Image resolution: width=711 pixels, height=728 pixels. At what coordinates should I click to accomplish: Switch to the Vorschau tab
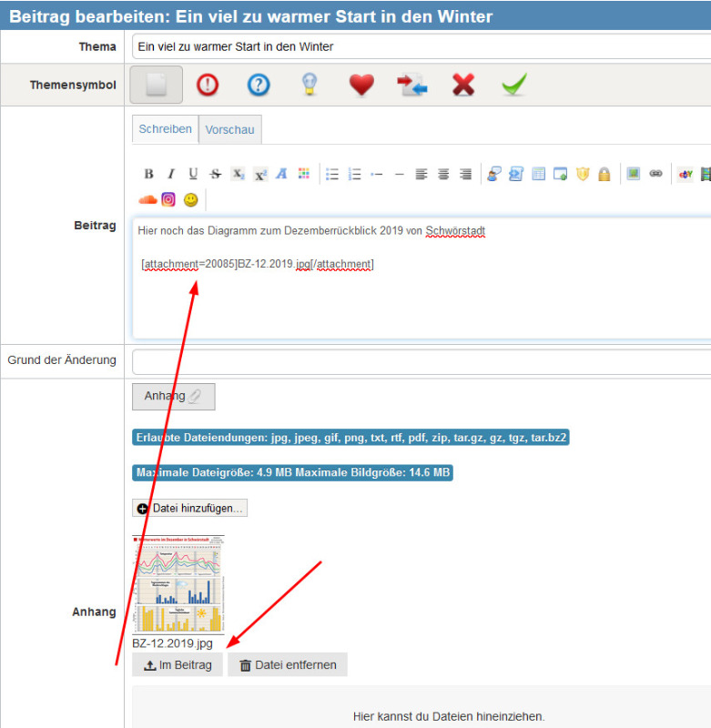tap(229, 130)
